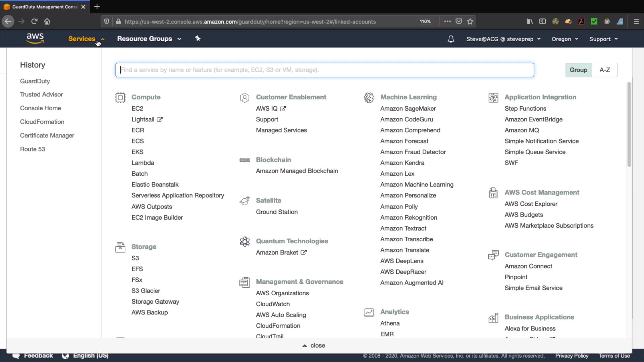
Task: Click the Compute category chip icon
Action: pos(120,98)
